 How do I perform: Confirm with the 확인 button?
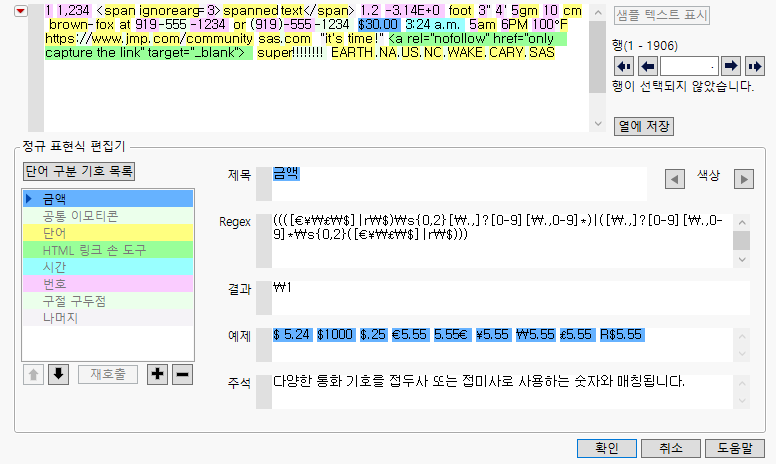tap(607, 448)
